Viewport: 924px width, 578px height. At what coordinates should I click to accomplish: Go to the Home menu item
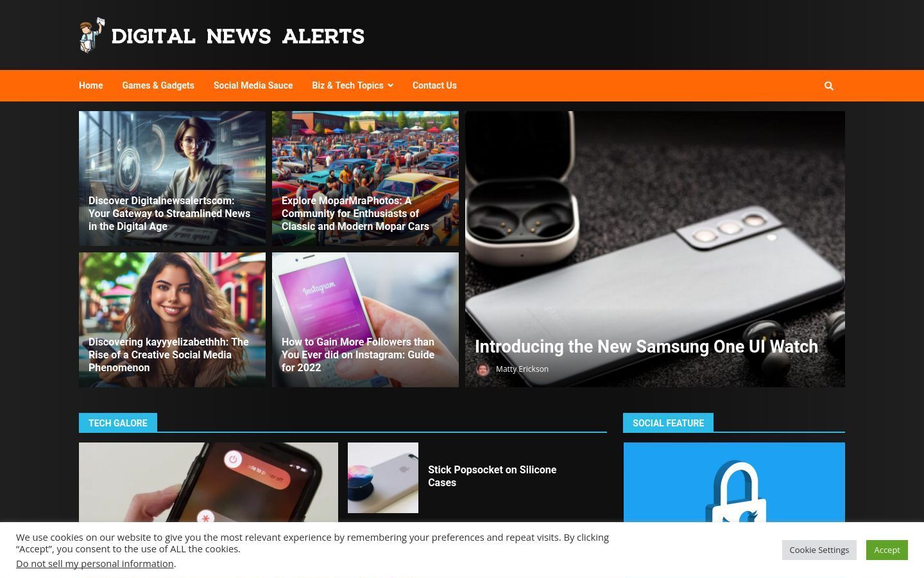click(90, 85)
